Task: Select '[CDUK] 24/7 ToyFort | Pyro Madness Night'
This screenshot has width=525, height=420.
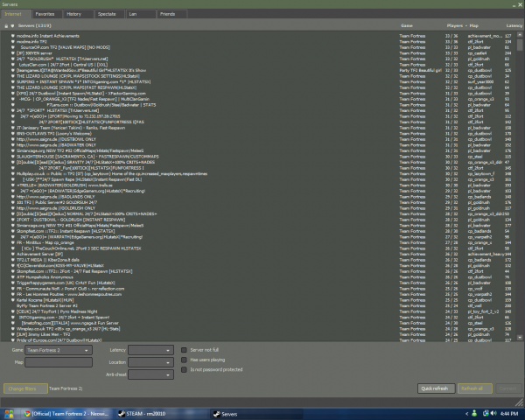Action: 261,311
